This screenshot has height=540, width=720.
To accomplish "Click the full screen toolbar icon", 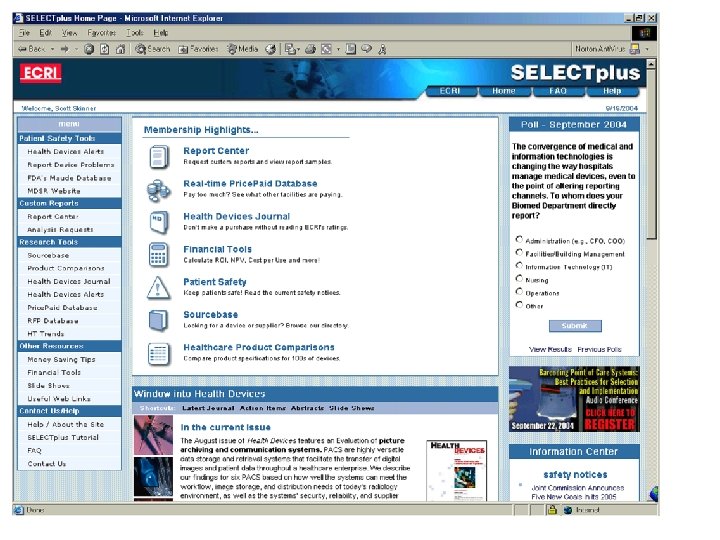I will point(326,49).
